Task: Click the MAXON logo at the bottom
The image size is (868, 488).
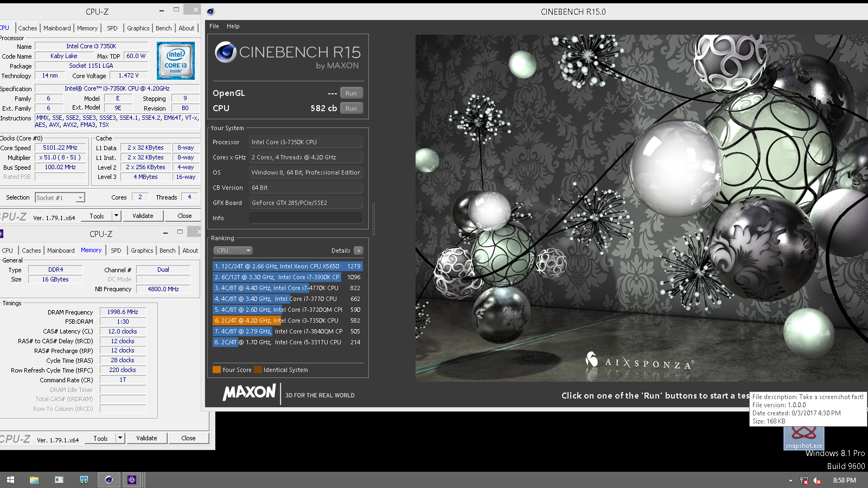Action: point(249,392)
